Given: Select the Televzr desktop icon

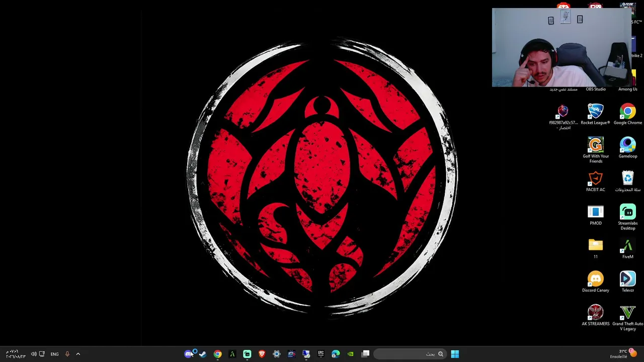Looking at the screenshot, I should pyautogui.click(x=628, y=282).
